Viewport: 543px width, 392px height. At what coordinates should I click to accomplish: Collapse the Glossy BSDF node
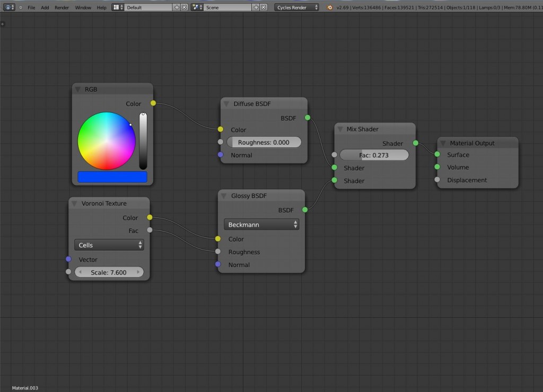(223, 195)
